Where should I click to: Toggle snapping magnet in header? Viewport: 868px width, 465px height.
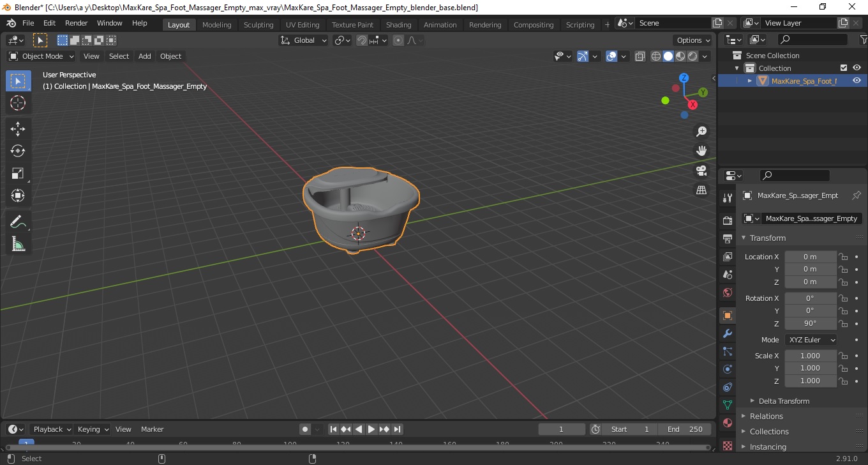point(362,40)
